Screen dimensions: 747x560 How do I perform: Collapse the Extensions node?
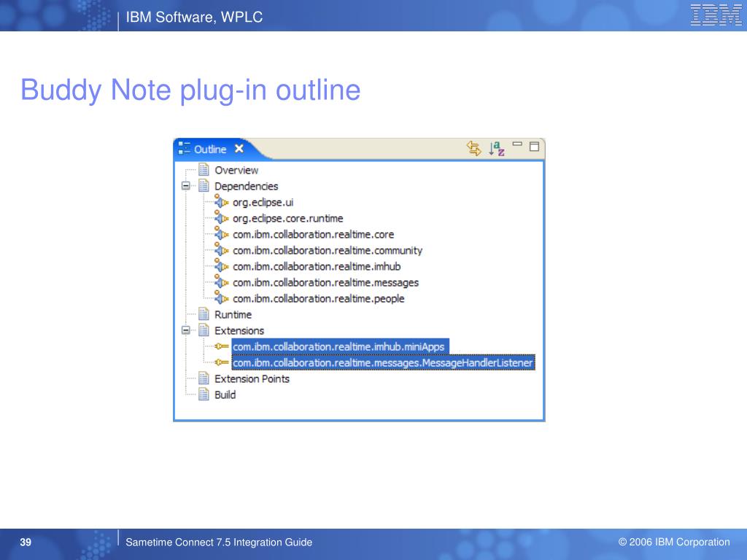pos(186,330)
